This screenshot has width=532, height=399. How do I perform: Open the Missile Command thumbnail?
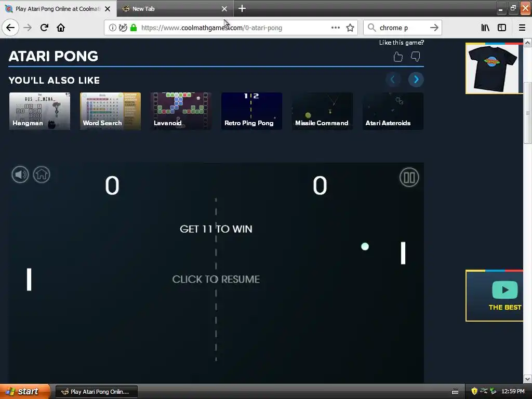tap(322, 111)
